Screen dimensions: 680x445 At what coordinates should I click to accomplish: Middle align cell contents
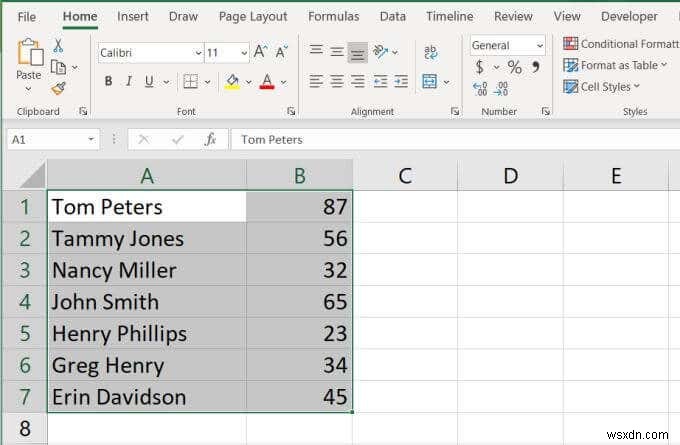point(337,52)
